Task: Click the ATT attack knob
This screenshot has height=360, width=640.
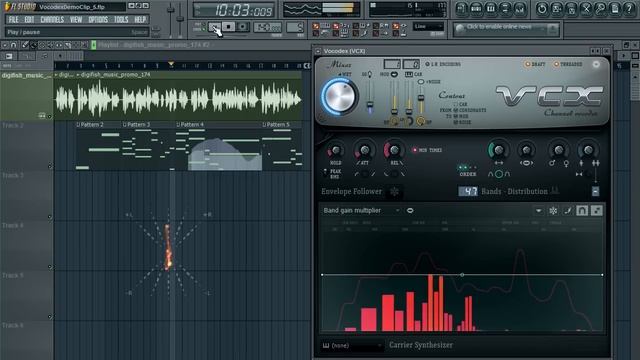Action: point(364,151)
